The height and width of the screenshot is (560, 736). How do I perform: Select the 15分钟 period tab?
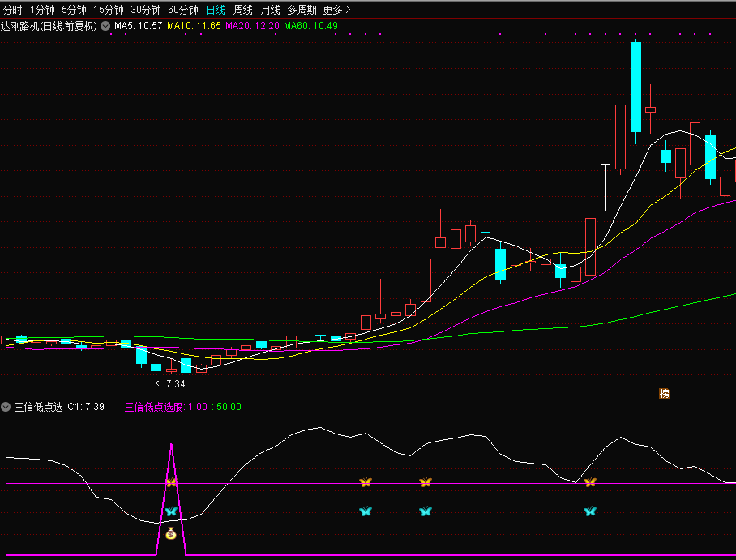(x=109, y=10)
